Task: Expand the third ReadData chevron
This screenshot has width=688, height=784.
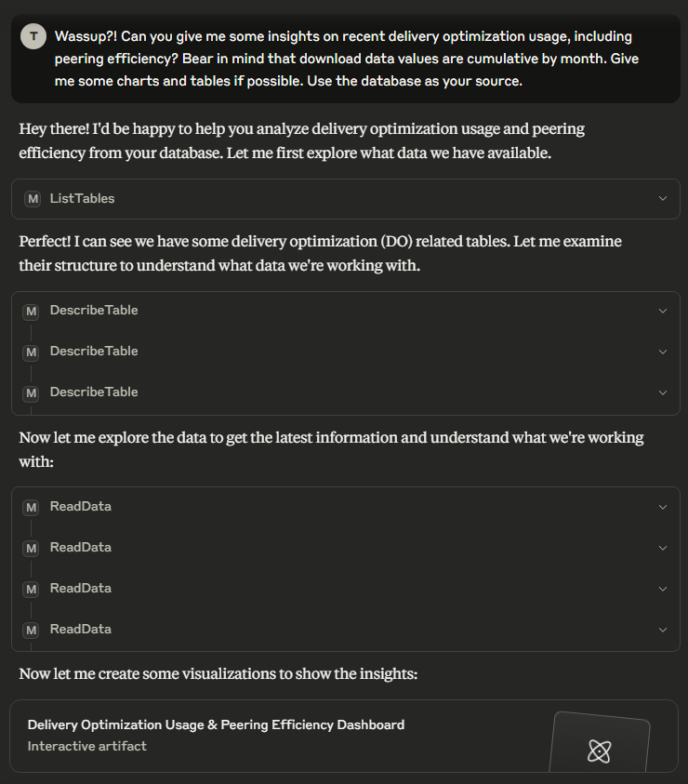Action: tap(663, 589)
